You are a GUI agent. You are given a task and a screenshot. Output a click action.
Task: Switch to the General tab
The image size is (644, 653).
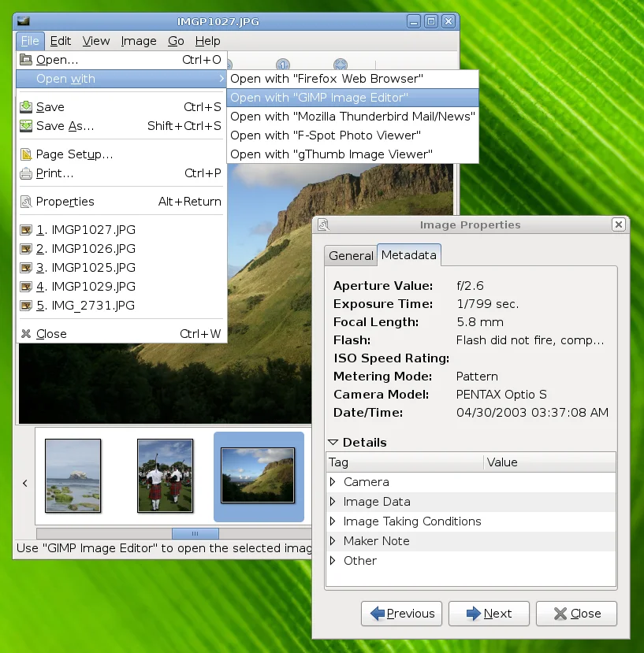pos(350,255)
